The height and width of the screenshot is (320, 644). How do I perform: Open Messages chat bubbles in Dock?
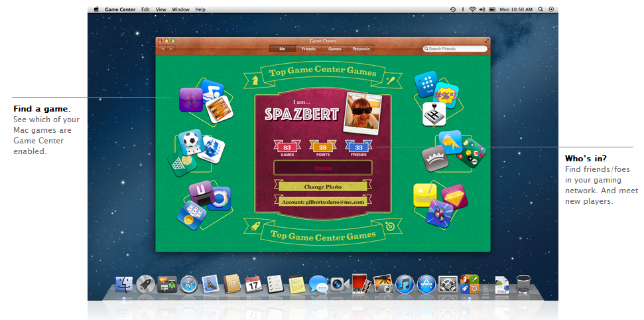(x=318, y=284)
